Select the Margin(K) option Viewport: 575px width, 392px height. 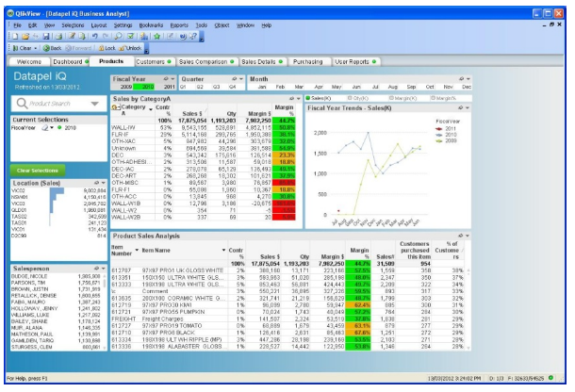pos(402,98)
